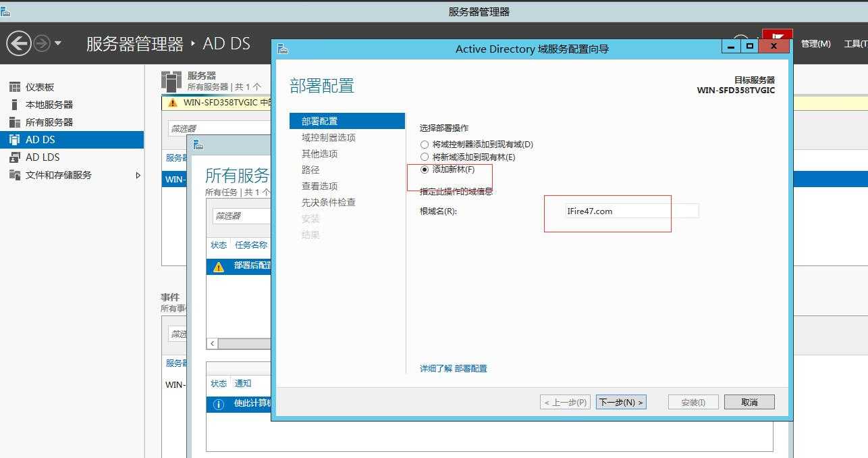Click the 根域名 input field
Image resolution: width=868 pixels, height=458 pixels.
pyautogui.click(x=632, y=211)
